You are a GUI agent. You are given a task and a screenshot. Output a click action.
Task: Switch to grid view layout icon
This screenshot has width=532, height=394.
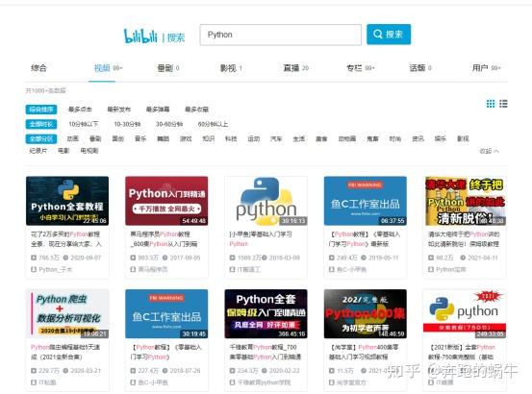pyautogui.click(x=491, y=104)
